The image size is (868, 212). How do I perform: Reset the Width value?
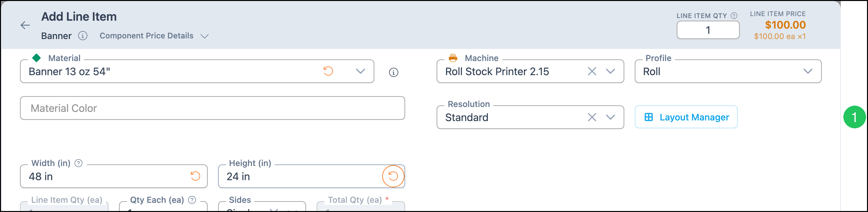click(x=195, y=176)
